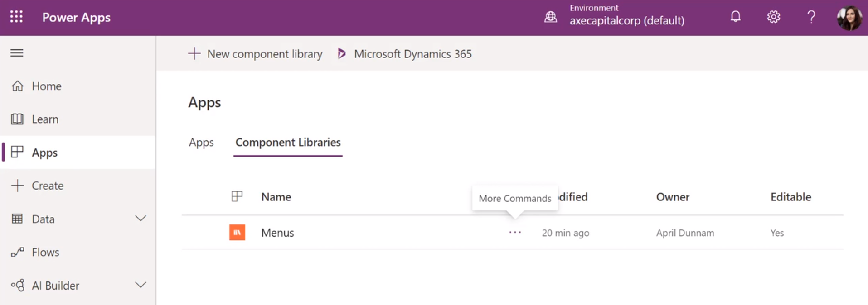Viewport: 868px width, 305px height.
Task: Click the Apps grid icon in sidebar
Action: click(x=17, y=152)
